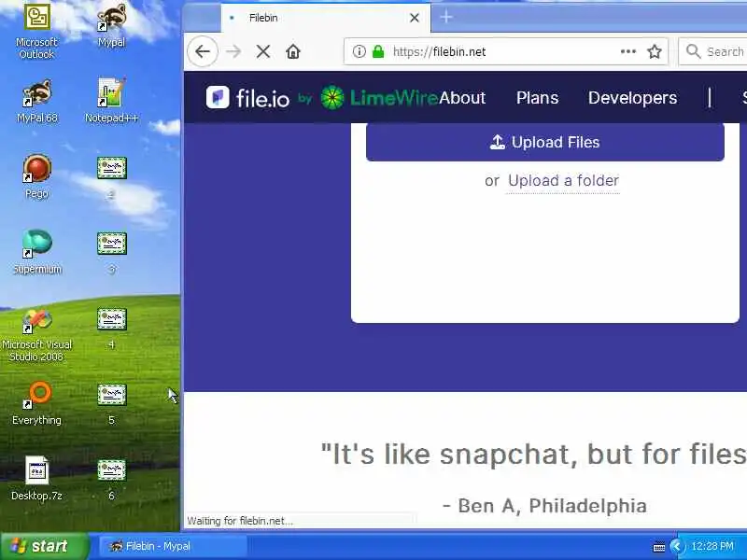The image size is (747, 560).
Task: Open the Windows start menu
Action: tap(45, 546)
